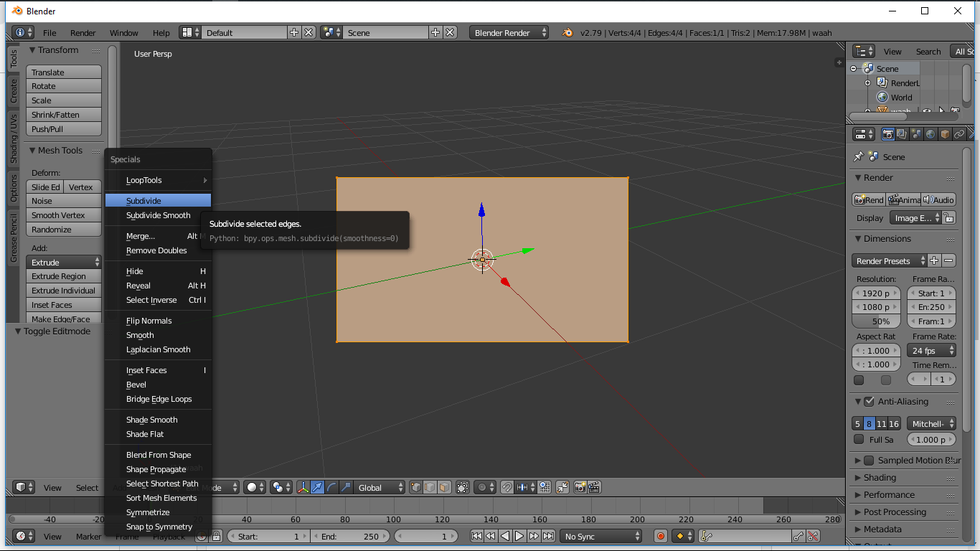Select the rotate manipulator arc icon
Viewport: 980px width, 551px height.
[x=331, y=487]
